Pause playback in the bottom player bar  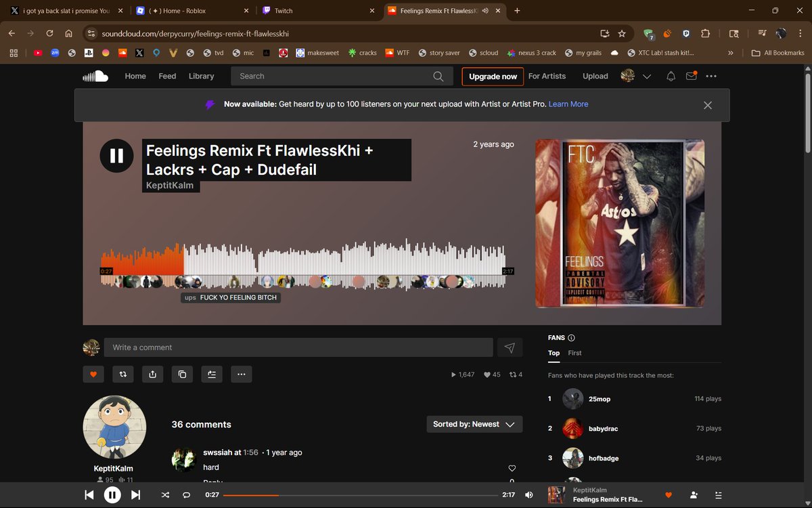coord(112,495)
